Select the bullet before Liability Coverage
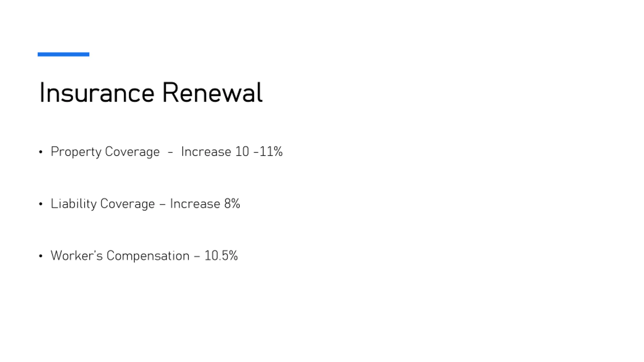Viewport: 644px width, 362px height. click(41, 204)
